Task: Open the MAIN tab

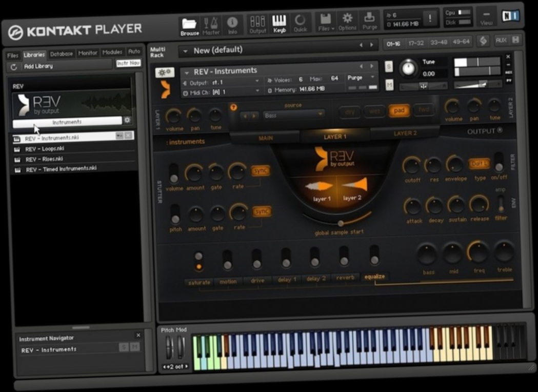Action: 266,138
